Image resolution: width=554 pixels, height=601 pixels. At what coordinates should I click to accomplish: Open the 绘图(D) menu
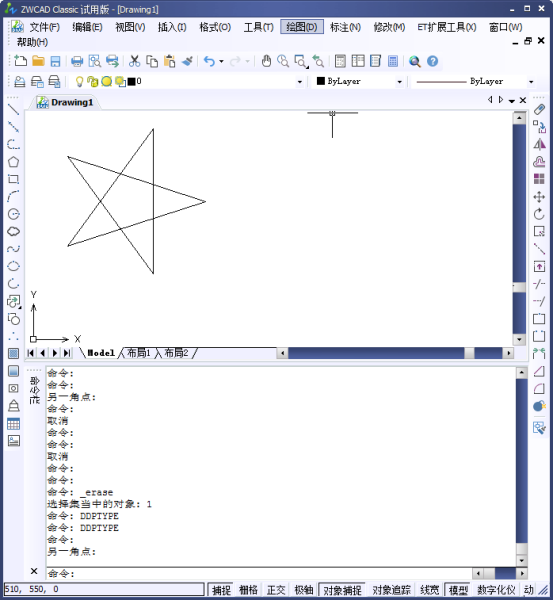point(302,27)
